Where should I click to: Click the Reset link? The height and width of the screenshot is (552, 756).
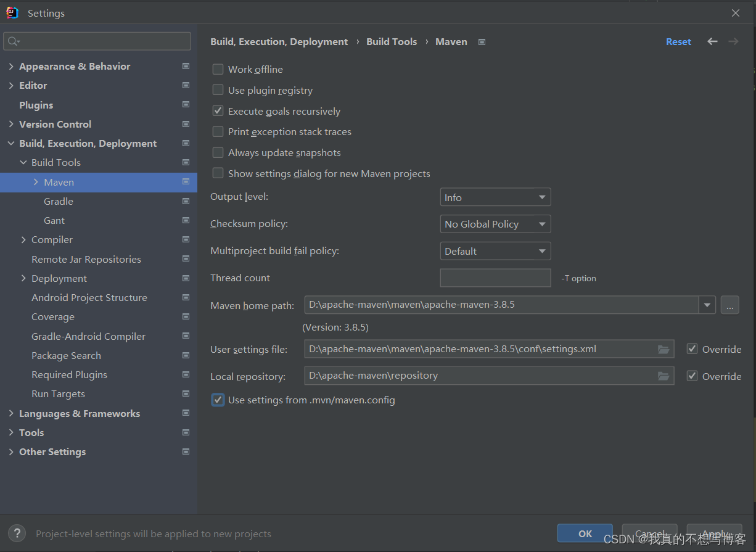[x=678, y=41]
